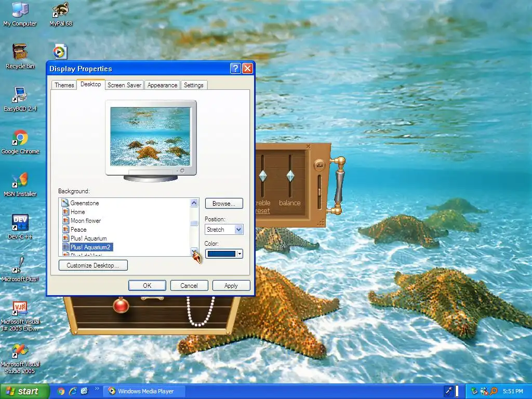
Task: Launch Internet Explorer from Quick Launch
Action: click(73, 391)
